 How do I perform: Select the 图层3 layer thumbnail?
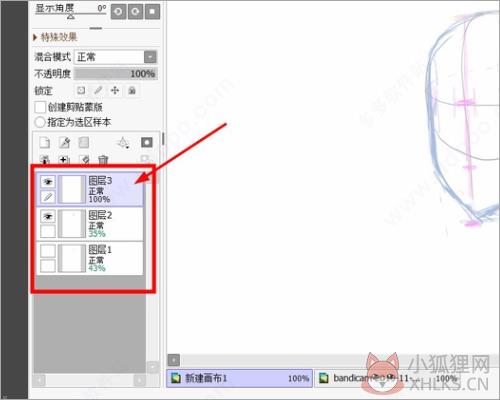[72, 189]
